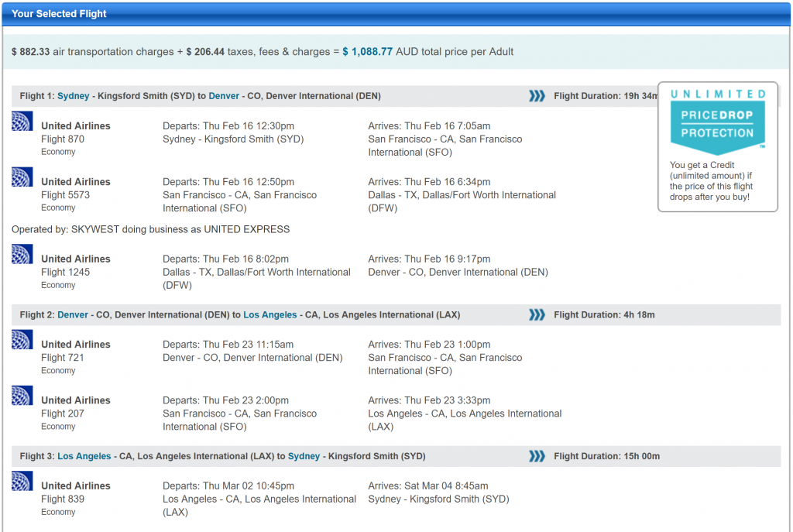The image size is (793, 532).
Task: Click 'Departs: Thu Feb 23 11:15am' text
Action: coord(228,345)
